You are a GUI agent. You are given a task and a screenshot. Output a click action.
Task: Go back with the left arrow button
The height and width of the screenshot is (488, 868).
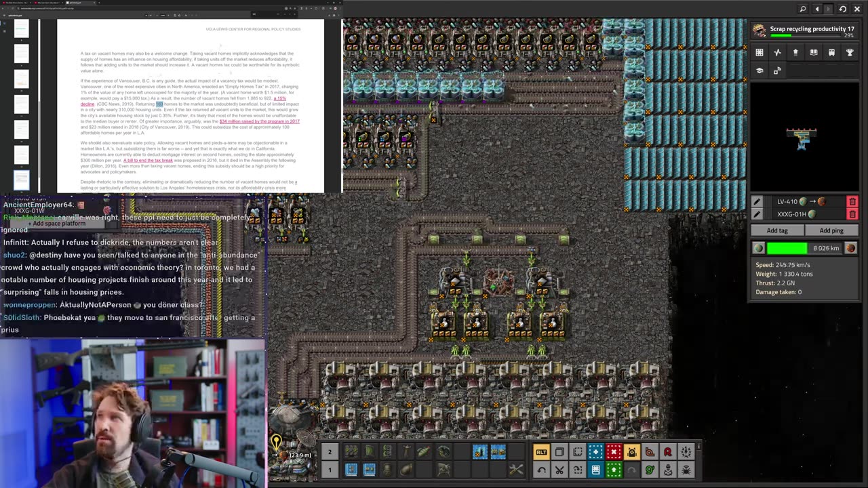pyautogui.click(x=817, y=9)
